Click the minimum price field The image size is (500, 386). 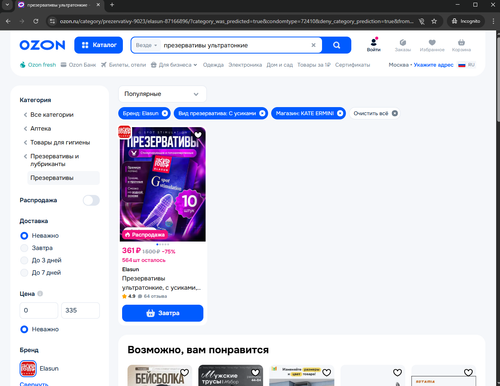pos(39,310)
